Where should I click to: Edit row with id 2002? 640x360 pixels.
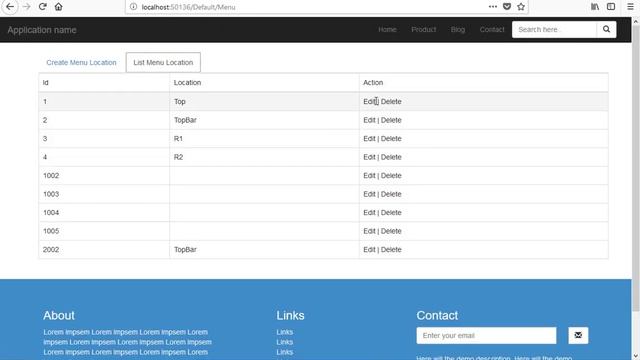tap(369, 249)
